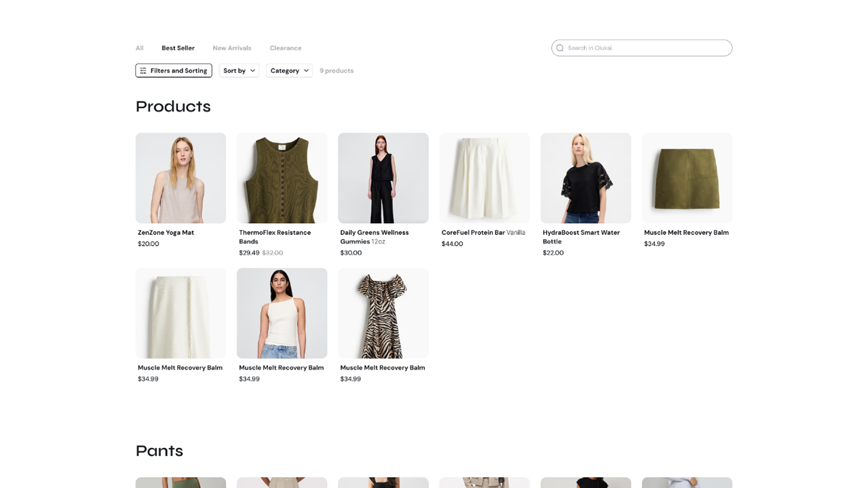Screen dimensions: 868x488
Task: Click the $22.00 price text
Action: pyautogui.click(x=553, y=253)
